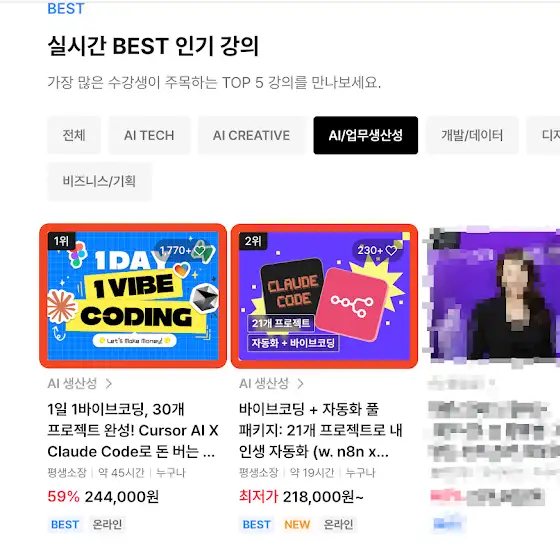Open course title 바이브코딩 + 자동화 풀 패키지
Screen dimensions: 560x560
(x=321, y=430)
